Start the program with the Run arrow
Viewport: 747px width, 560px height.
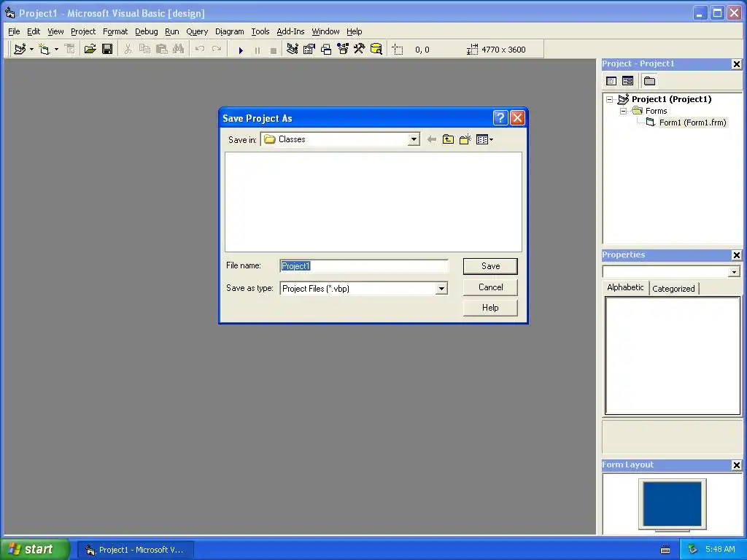[241, 50]
